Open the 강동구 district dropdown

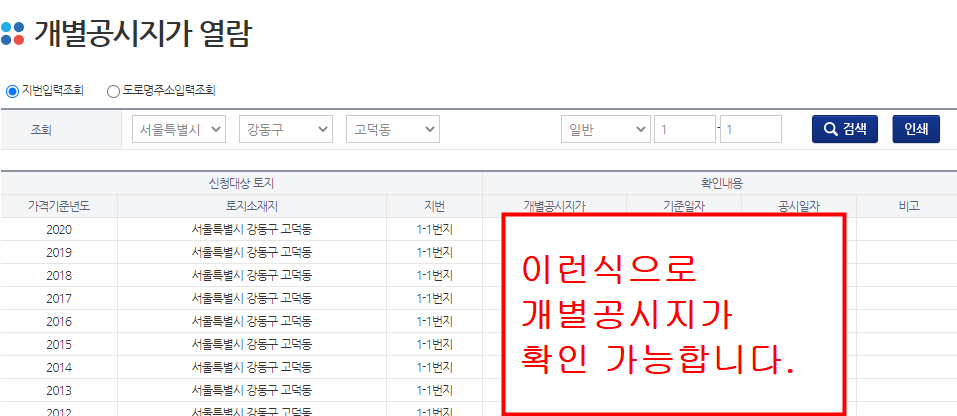coord(286,129)
